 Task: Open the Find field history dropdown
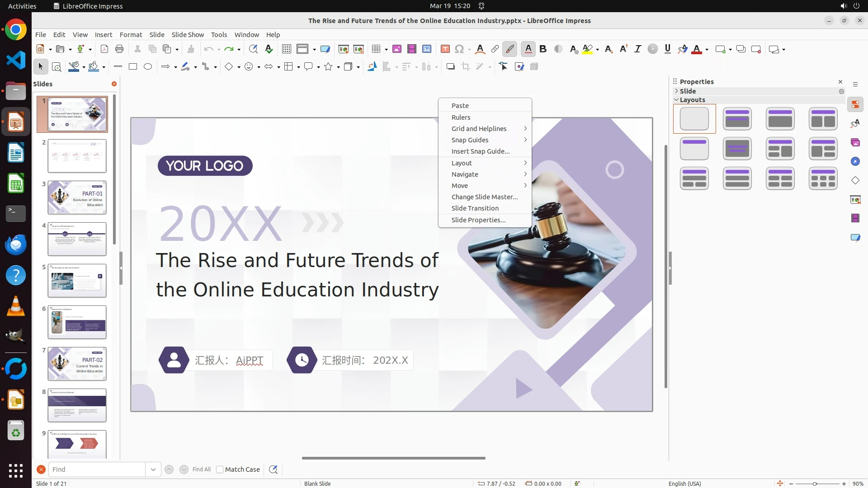point(153,469)
